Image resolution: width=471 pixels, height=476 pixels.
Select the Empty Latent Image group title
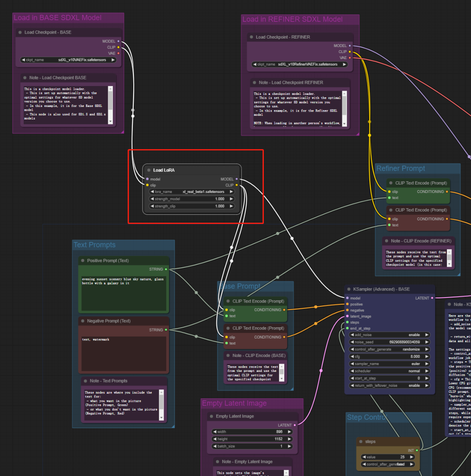tap(235, 403)
